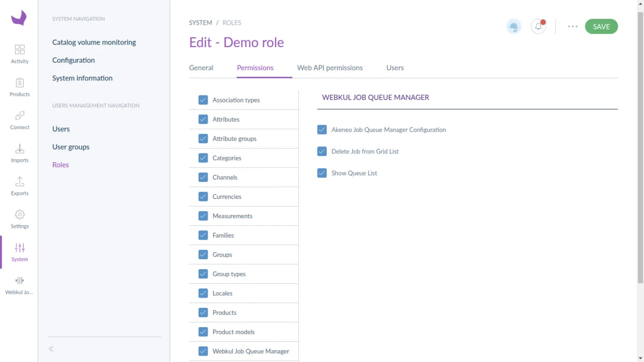The height and width of the screenshot is (362, 644).
Task: Uncheck Akeneo Job Queue Manager Configuration
Action: click(x=322, y=130)
